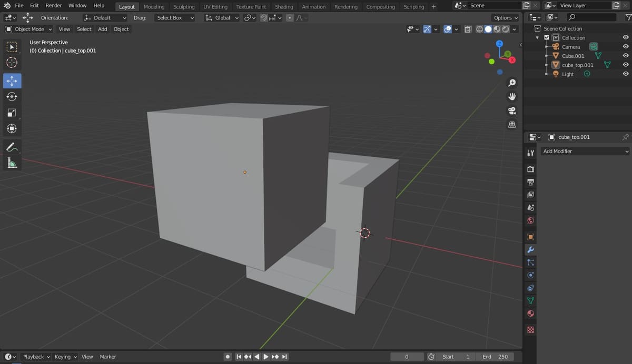Switch to the UV Editing workspace tab

click(x=215, y=7)
